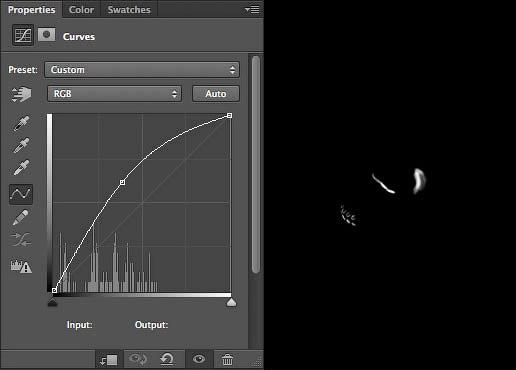The width and height of the screenshot is (516, 370).
Task: Pick the white point eyedropper
Action: (x=21, y=167)
